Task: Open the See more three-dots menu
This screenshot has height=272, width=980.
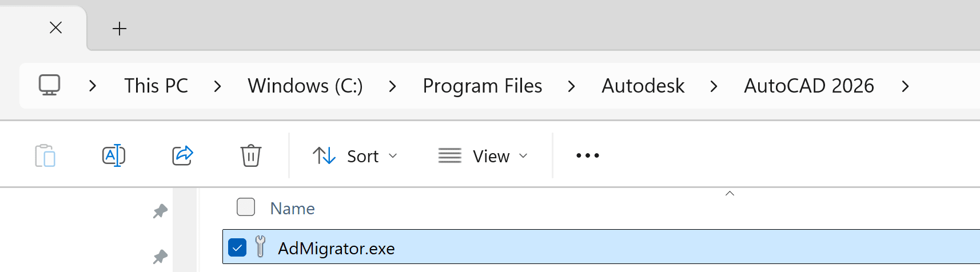Action: (x=588, y=155)
